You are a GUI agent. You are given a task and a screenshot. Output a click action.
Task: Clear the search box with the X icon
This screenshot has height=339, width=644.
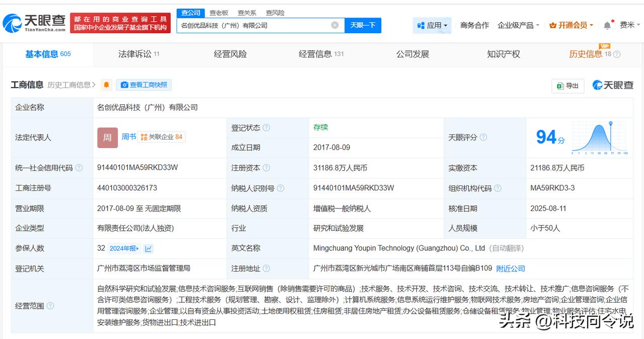coord(335,25)
